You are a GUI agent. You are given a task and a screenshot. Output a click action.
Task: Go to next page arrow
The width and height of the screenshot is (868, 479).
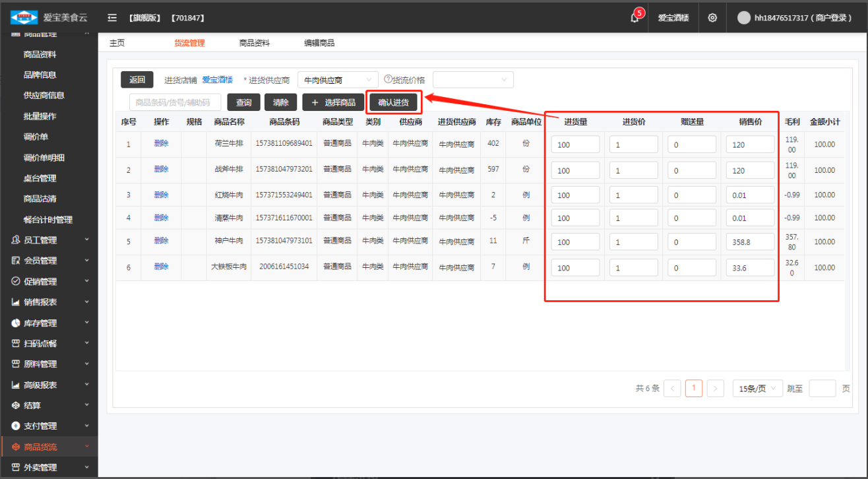715,389
